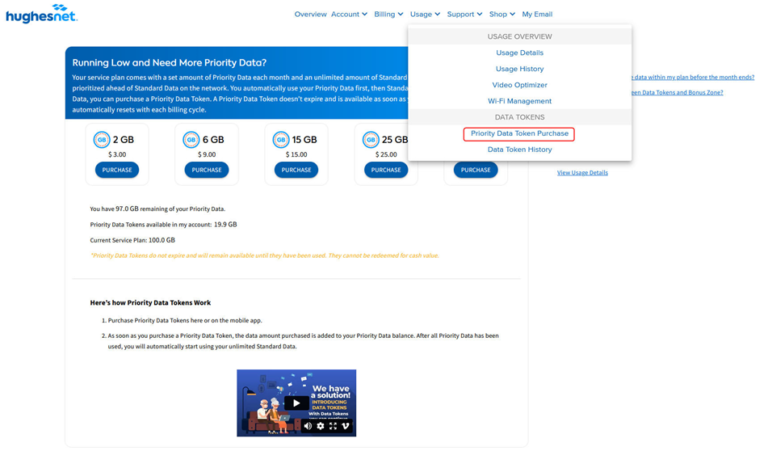The image size is (768, 460).
Task: Click the Vimeo logo on the video
Action: pos(346,426)
